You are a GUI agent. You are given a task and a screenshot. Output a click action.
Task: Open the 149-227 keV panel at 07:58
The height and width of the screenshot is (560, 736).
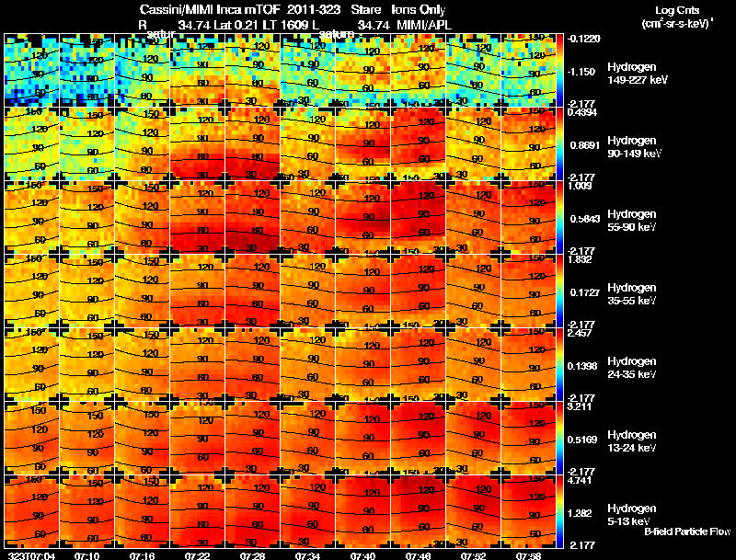[528, 71]
